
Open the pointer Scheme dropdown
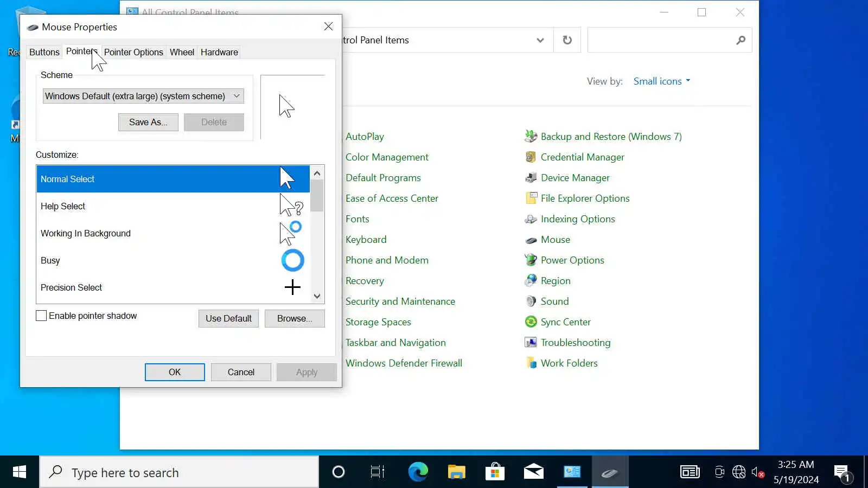143,96
